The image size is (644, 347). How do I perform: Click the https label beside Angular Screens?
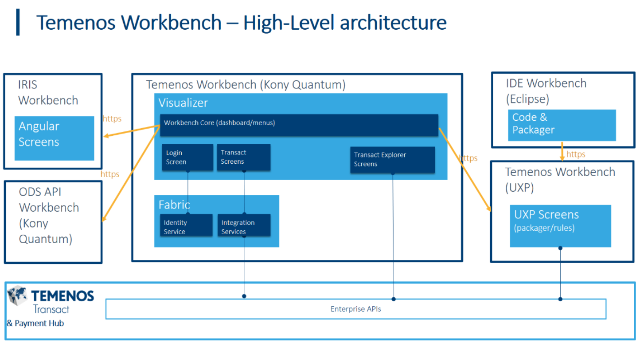tap(112, 118)
